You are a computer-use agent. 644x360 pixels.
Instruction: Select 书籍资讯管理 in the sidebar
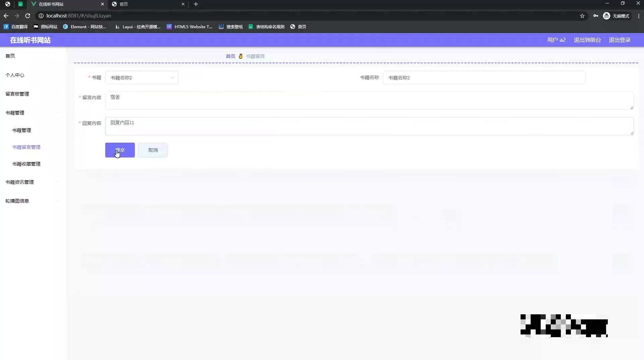[x=19, y=182]
